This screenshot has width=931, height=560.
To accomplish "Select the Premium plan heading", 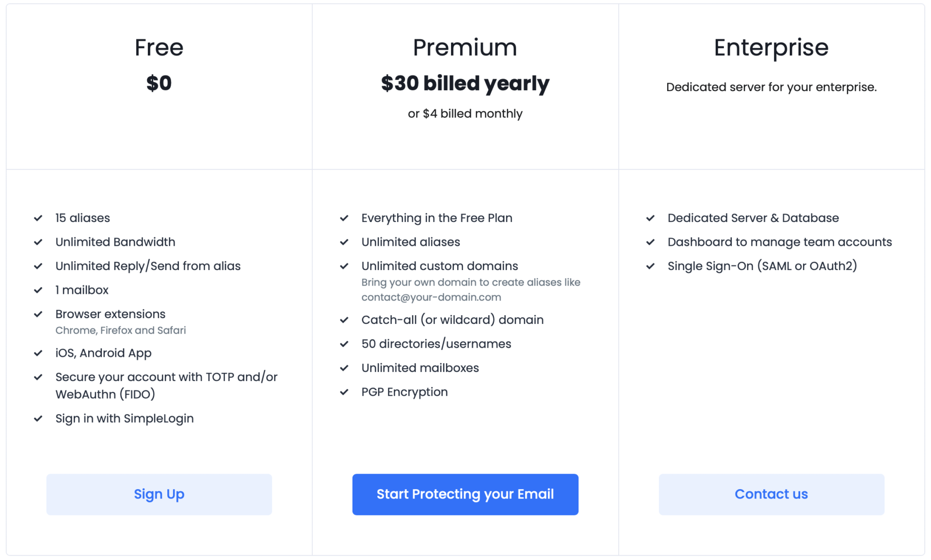I will pyautogui.click(x=465, y=48).
